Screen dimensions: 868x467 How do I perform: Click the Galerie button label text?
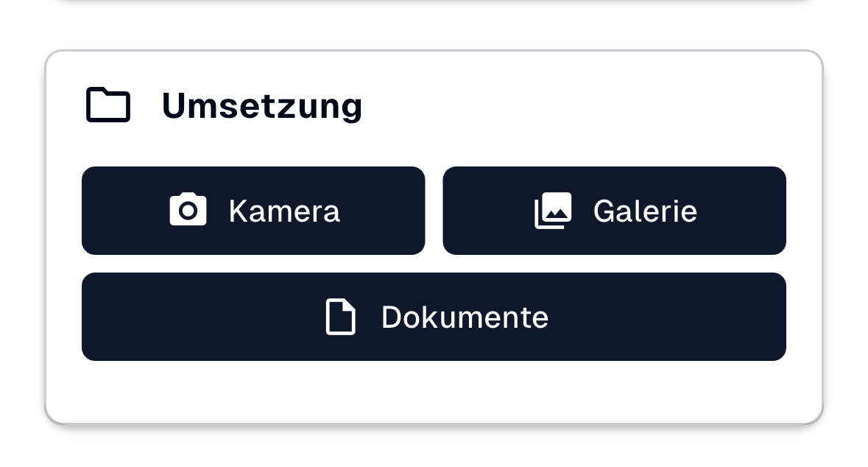tap(646, 211)
